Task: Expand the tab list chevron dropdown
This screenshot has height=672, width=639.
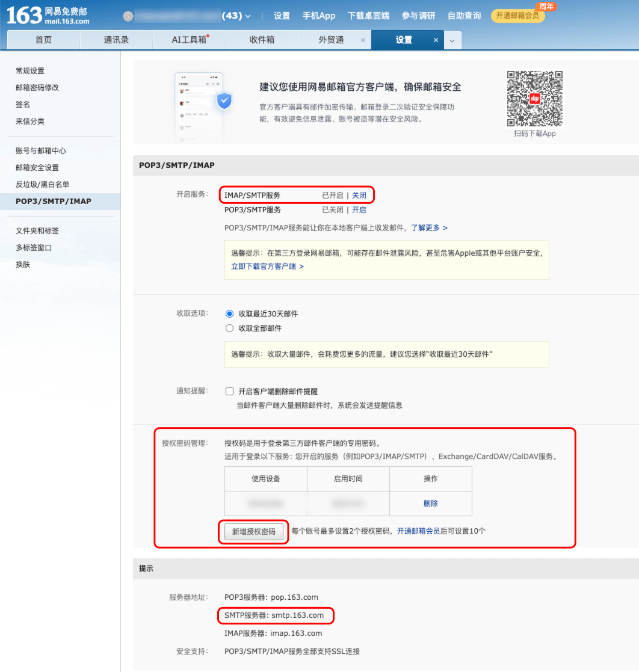Action: click(452, 41)
